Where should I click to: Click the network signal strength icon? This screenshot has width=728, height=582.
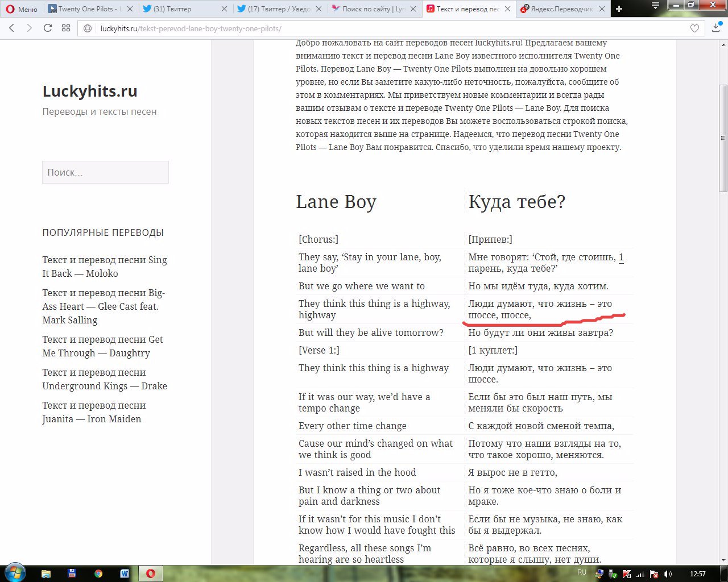pyautogui.click(x=640, y=574)
